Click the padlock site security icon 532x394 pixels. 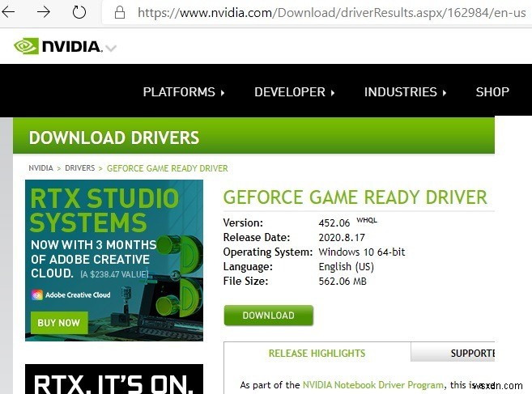coord(120,13)
